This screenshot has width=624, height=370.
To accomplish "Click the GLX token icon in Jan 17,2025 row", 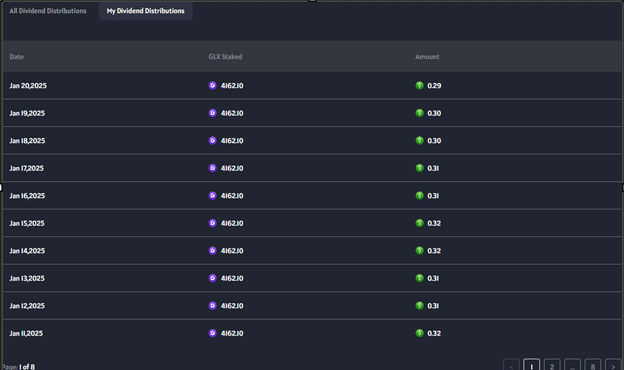I will (x=213, y=168).
